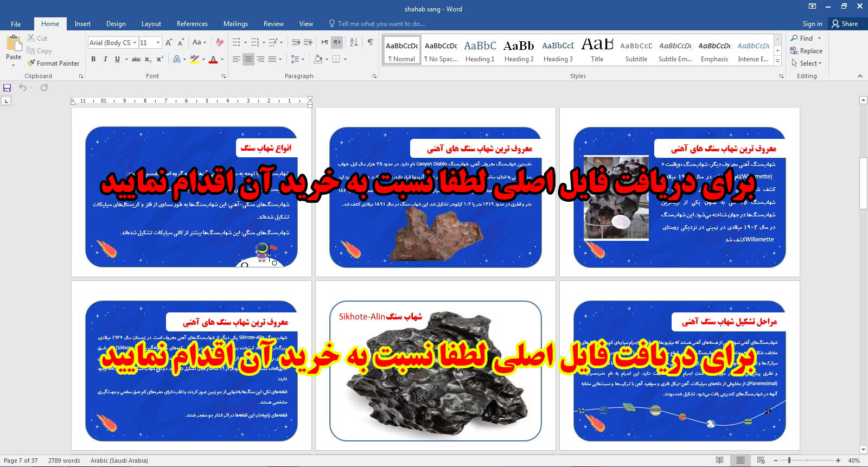Set right-to-left text direction

337,42
